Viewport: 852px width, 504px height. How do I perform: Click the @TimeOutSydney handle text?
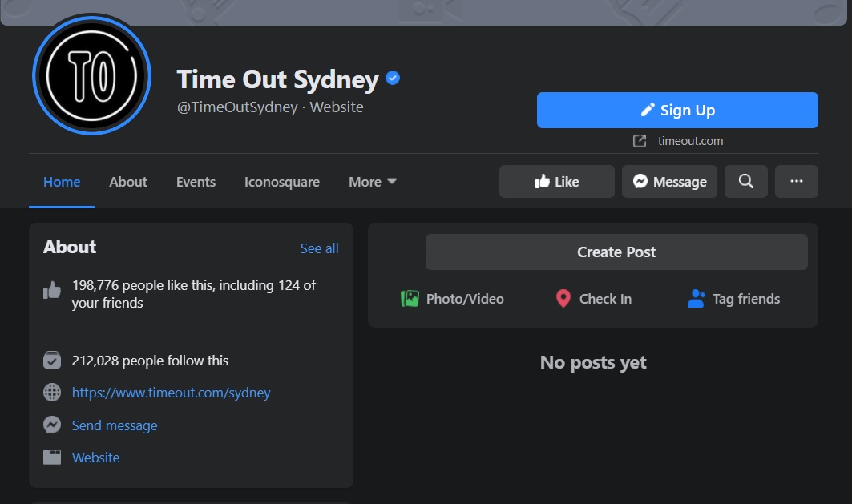[237, 107]
